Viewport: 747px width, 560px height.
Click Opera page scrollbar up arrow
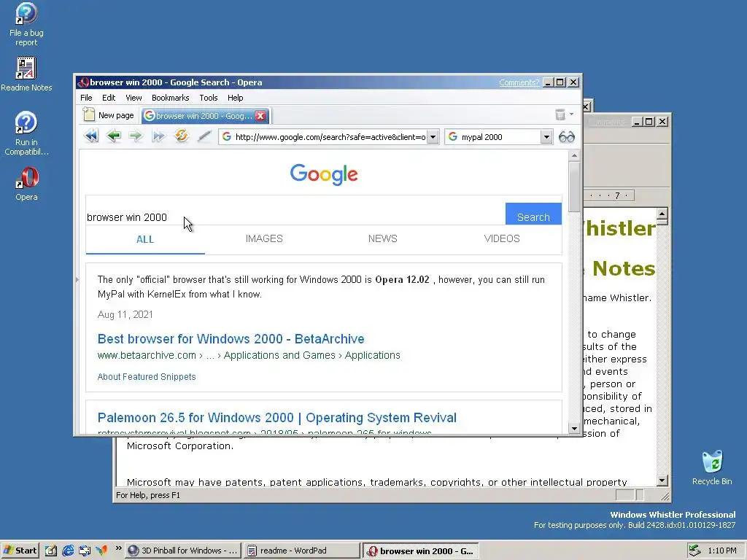pos(574,155)
